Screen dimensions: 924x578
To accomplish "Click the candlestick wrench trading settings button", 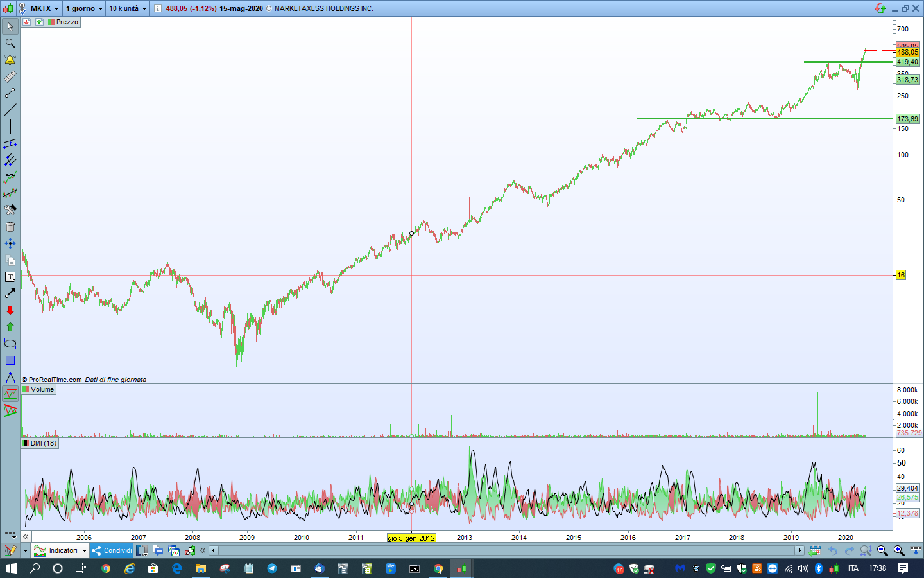I will coord(190,550).
